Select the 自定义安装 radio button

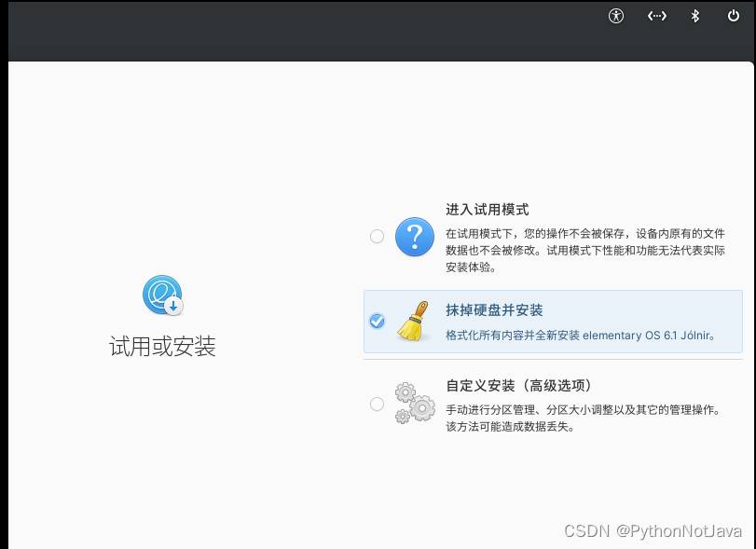coord(377,404)
